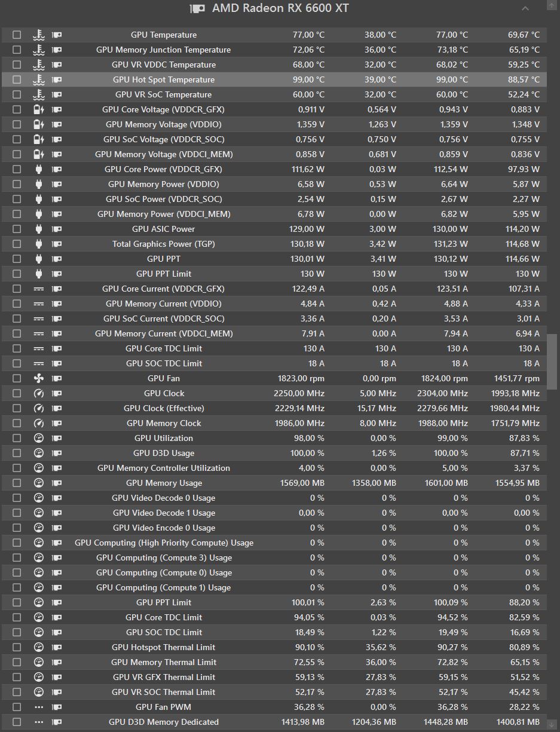Click the 1823,00 rpm current fan value

pyautogui.click(x=301, y=378)
